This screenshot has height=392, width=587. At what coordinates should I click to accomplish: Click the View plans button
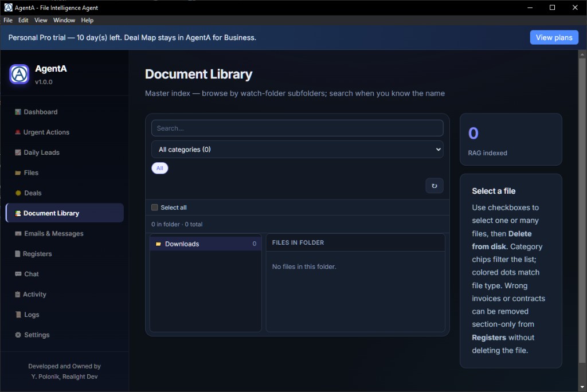[554, 37]
